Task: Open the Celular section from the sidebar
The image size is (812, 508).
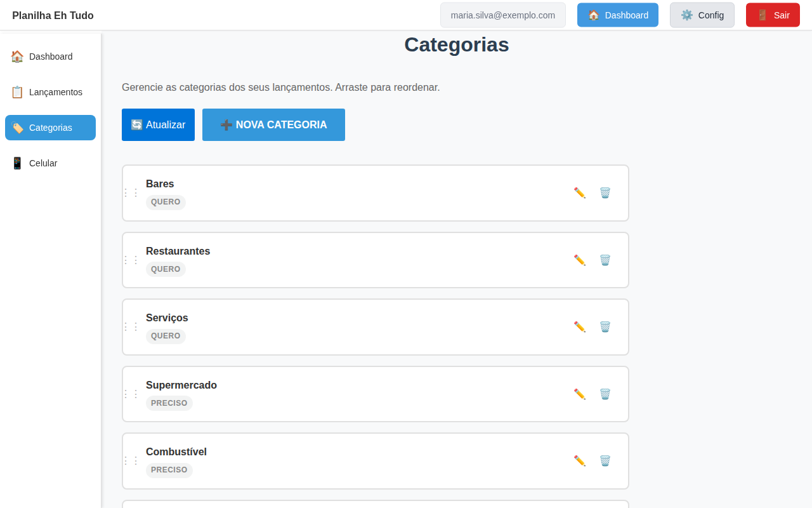Action: (x=43, y=163)
